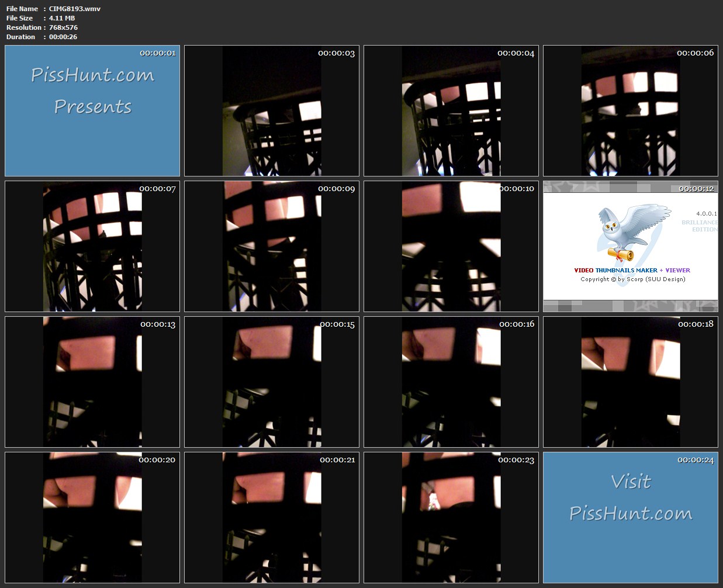The image size is (723, 588).
Task: Click the frame stamped 00:00:09
Action: [272, 247]
